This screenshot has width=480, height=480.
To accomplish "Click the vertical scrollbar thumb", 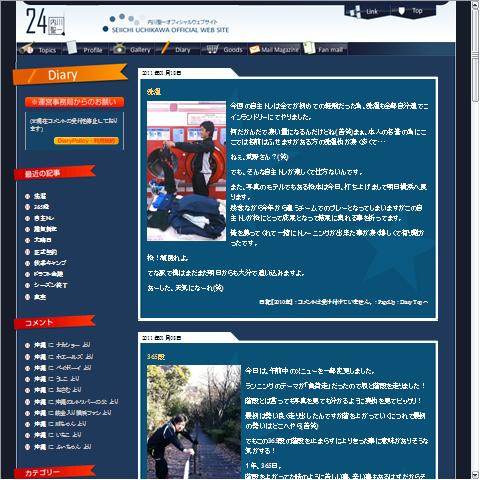I will (x=476, y=55).
